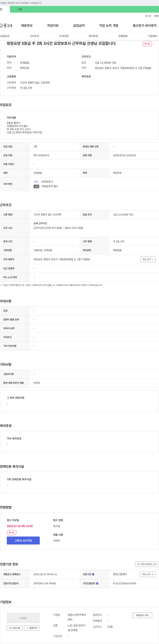Click the D-11 badge beside the job title
This screenshot has width=159, height=644.
(147, 43)
